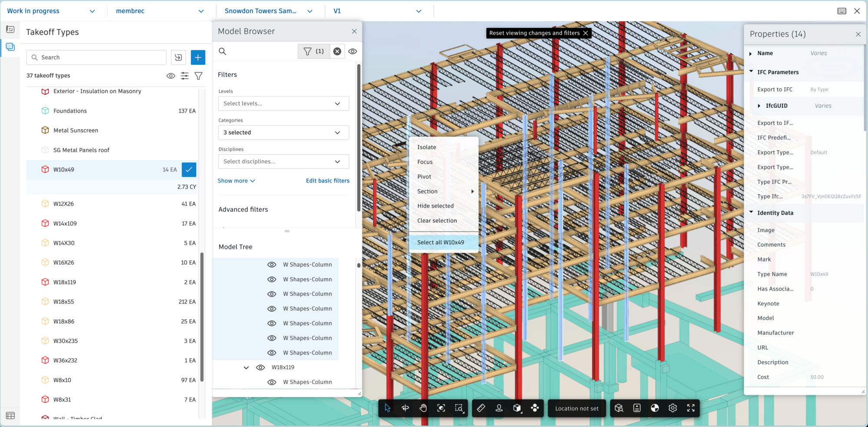Open viewer settings gear icon
Image resolution: width=868 pixels, height=427 pixels.
(673, 408)
